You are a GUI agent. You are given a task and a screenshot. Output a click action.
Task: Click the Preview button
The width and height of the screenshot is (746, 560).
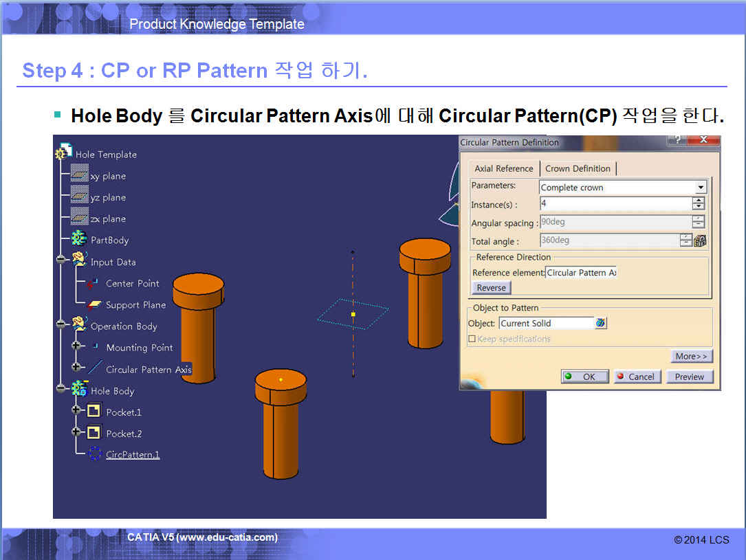pyautogui.click(x=689, y=377)
